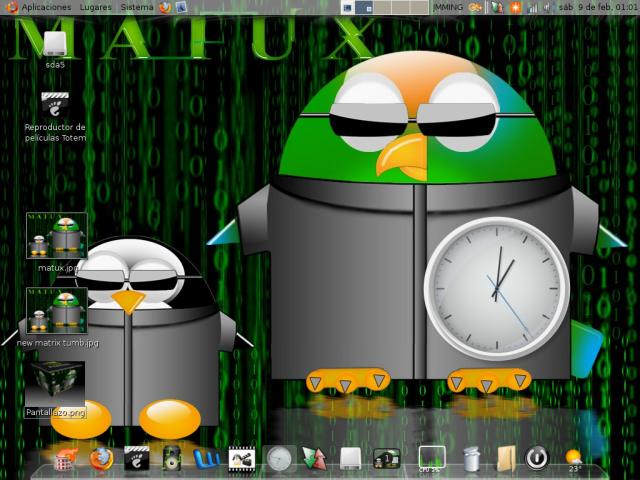This screenshot has height=480, width=640.
Task: Open the network signal indicator
Action: 532,8
